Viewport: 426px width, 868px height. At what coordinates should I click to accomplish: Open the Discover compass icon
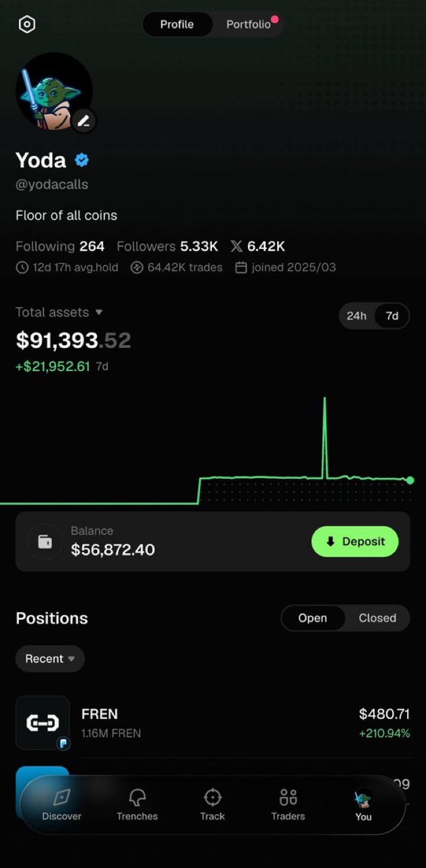click(x=61, y=797)
